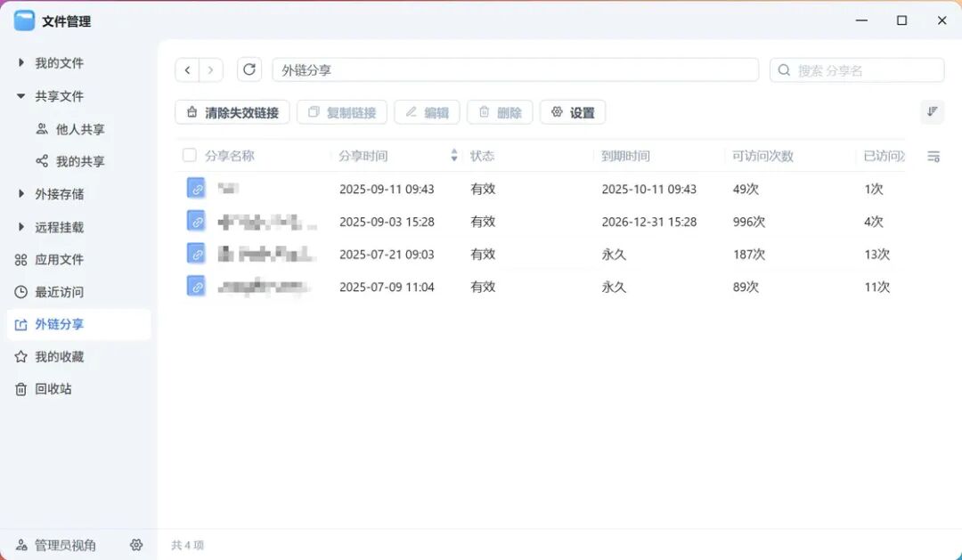Click the 状态 column header
Viewport: 962px width, 560px height.
pyautogui.click(x=482, y=156)
